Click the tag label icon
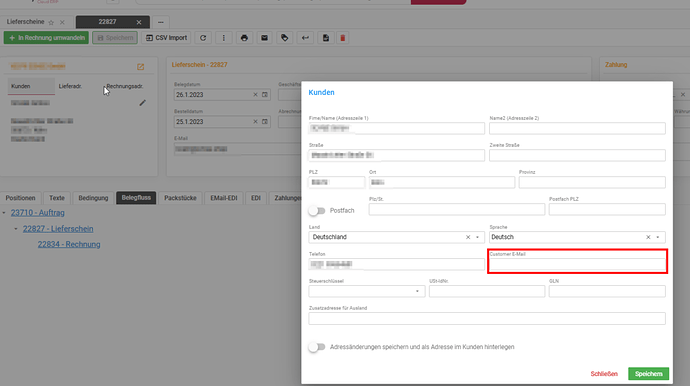 [x=285, y=38]
